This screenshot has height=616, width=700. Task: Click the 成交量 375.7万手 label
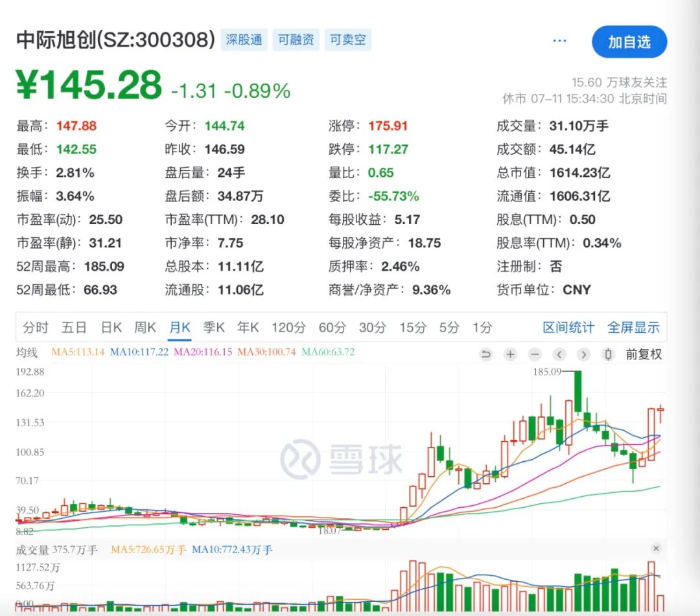(56, 550)
